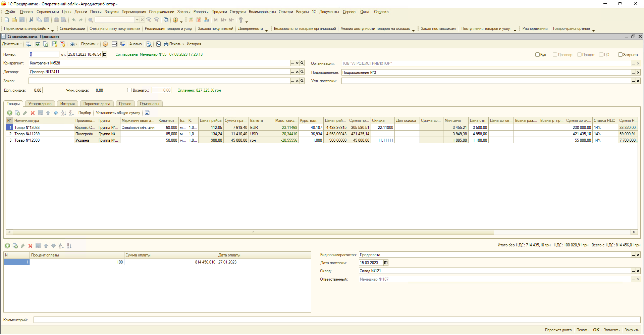The width and height of the screenshot is (644, 335).
Task: Click the help question mark icon
Action: pos(105,44)
